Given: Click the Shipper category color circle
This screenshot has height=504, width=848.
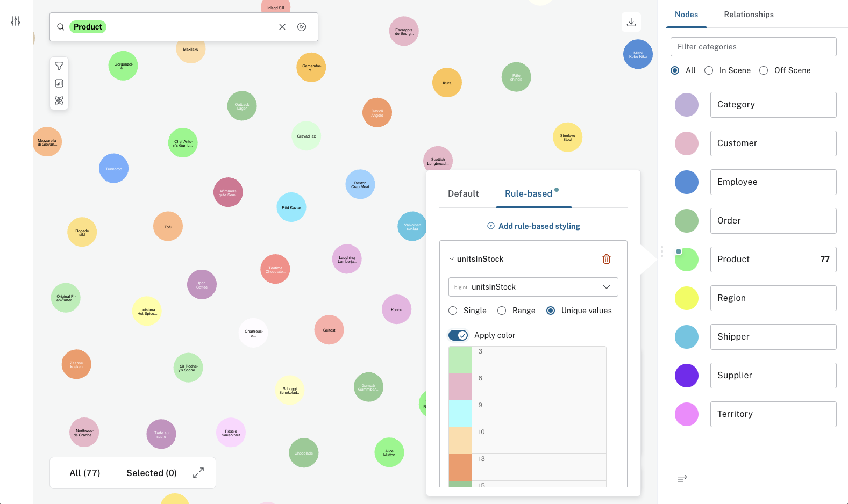Looking at the screenshot, I should pyautogui.click(x=687, y=337).
